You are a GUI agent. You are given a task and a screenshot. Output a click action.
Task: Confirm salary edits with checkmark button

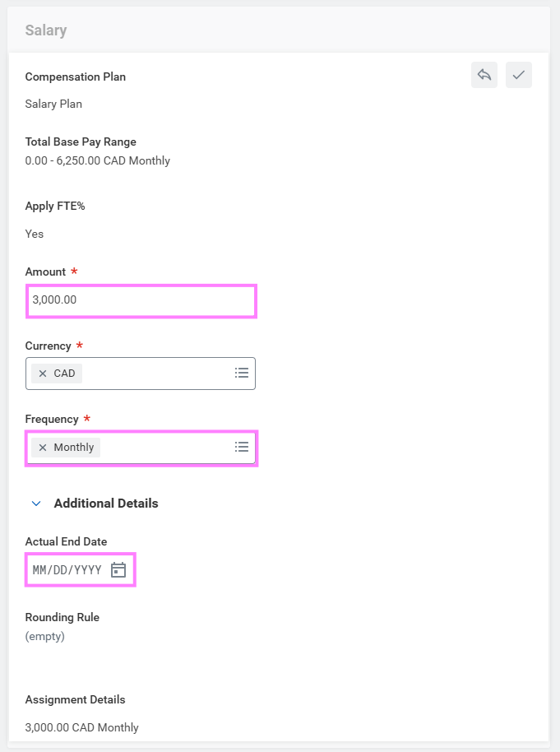click(519, 75)
